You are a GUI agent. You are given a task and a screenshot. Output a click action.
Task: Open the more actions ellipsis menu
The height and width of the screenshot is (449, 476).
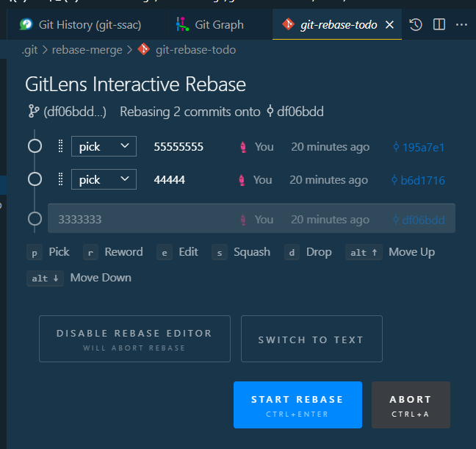[461, 24]
